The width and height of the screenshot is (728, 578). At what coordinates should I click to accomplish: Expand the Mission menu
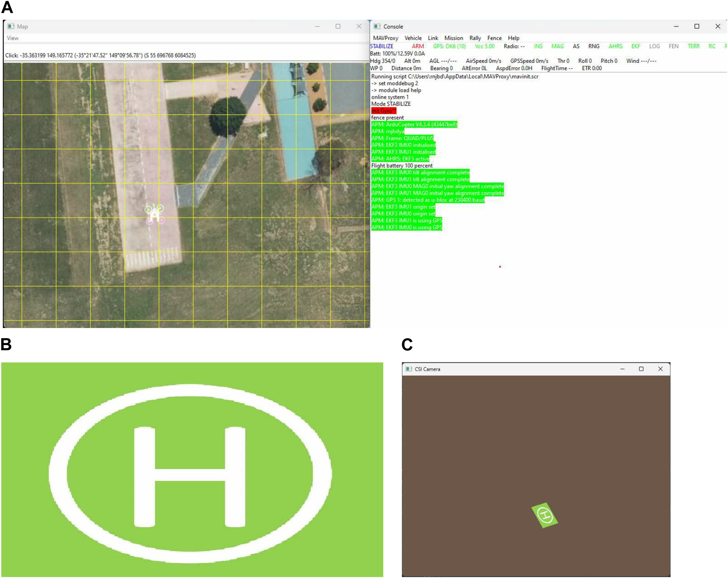[454, 38]
